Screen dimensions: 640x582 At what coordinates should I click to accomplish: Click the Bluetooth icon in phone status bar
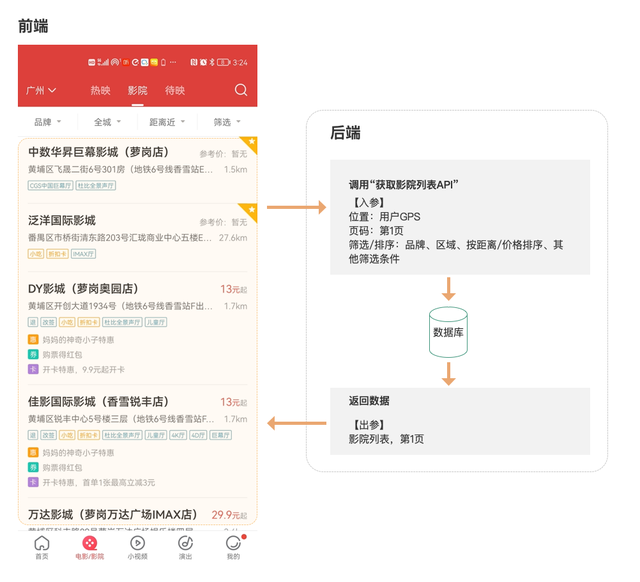[x=212, y=62]
